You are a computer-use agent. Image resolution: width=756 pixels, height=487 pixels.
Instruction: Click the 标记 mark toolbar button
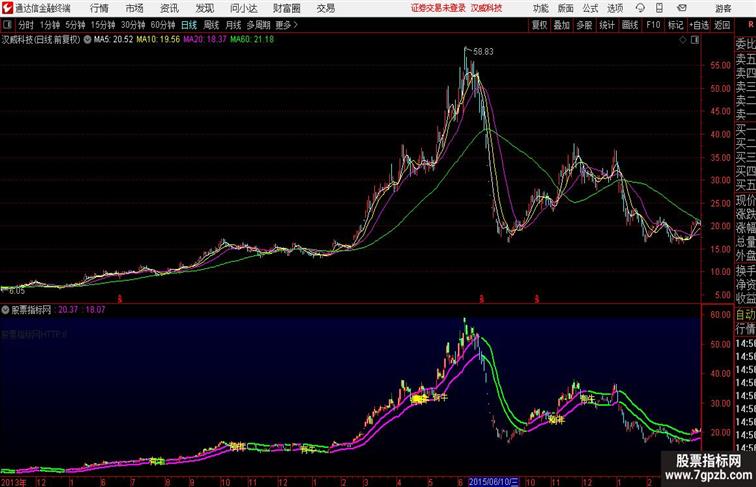(x=675, y=25)
